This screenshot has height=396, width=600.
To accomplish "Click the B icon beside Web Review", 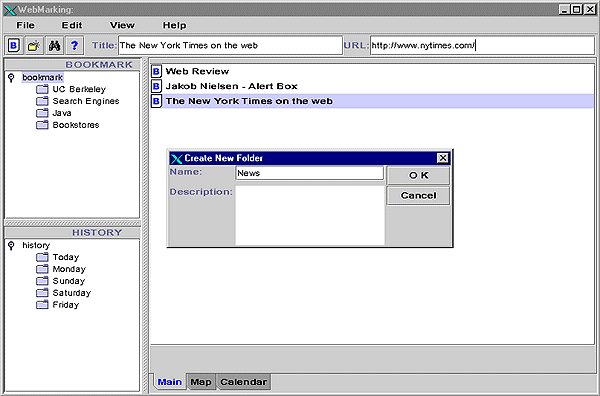I will pyautogui.click(x=156, y=71).
